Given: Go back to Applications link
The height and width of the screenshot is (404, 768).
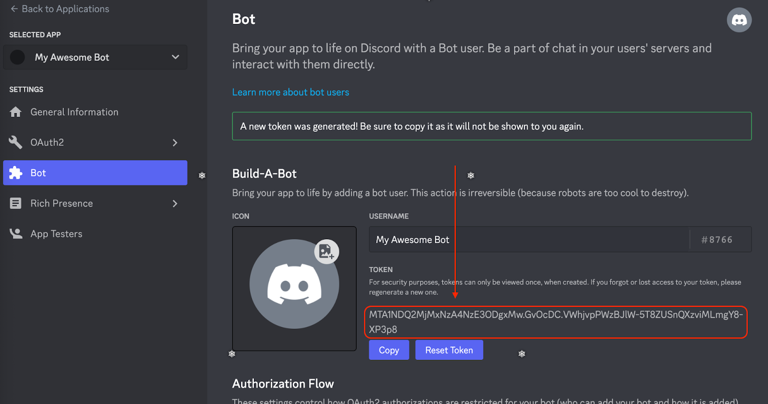Looking at the screenshot, I should (60, 9).
